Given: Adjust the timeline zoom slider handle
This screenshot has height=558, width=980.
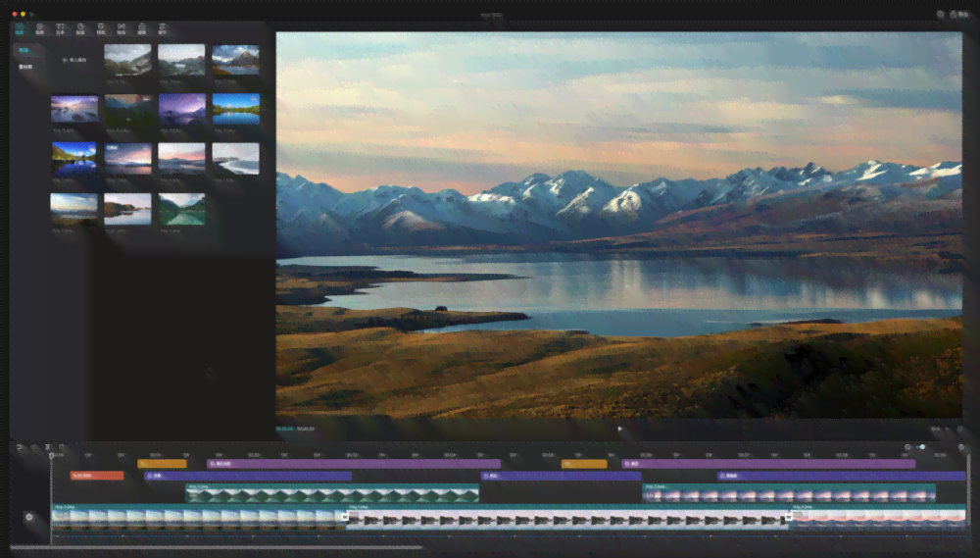Looking at the screenshot, I should (922, 447).
